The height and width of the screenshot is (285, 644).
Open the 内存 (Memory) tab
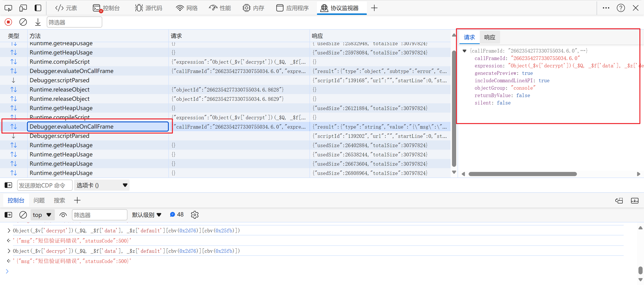(x=253, y=8)
